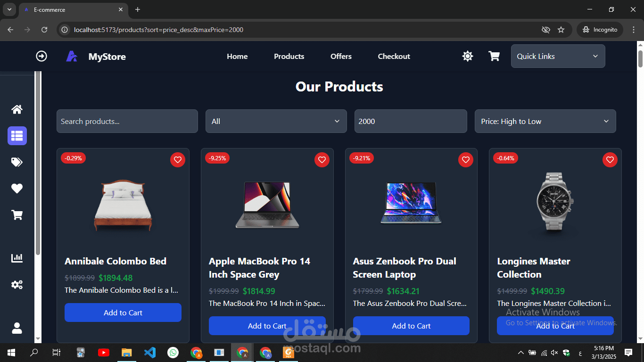
Task: Click the Longines Master Collection title
Action: [534, 268]
